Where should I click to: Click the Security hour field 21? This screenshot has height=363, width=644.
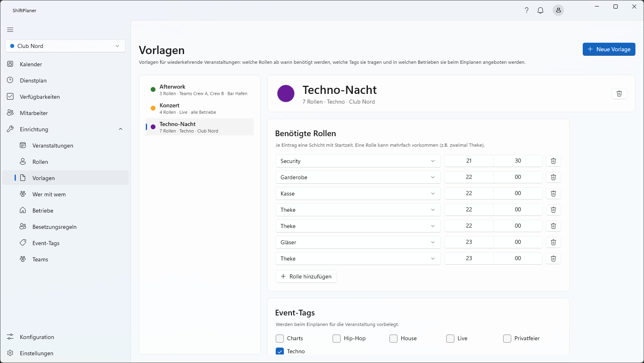(469, 161)
